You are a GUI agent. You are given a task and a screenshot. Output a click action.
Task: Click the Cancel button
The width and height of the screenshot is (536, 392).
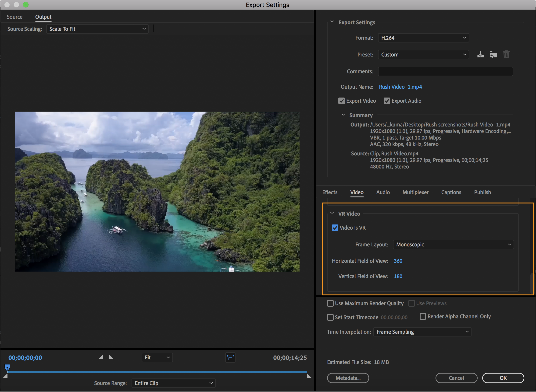(456, 378)
